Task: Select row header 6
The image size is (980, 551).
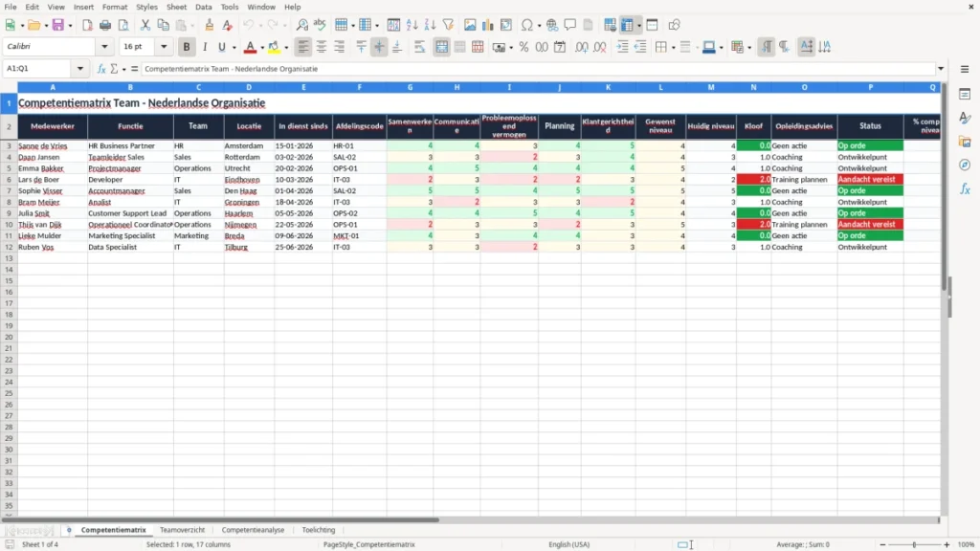Action: tap(9, 179)
